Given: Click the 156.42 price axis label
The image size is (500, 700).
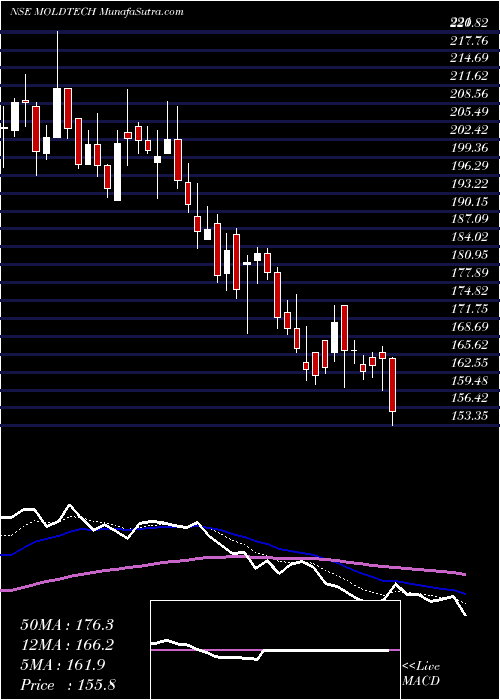Looking at the screenshot, I should click(469, 398).
